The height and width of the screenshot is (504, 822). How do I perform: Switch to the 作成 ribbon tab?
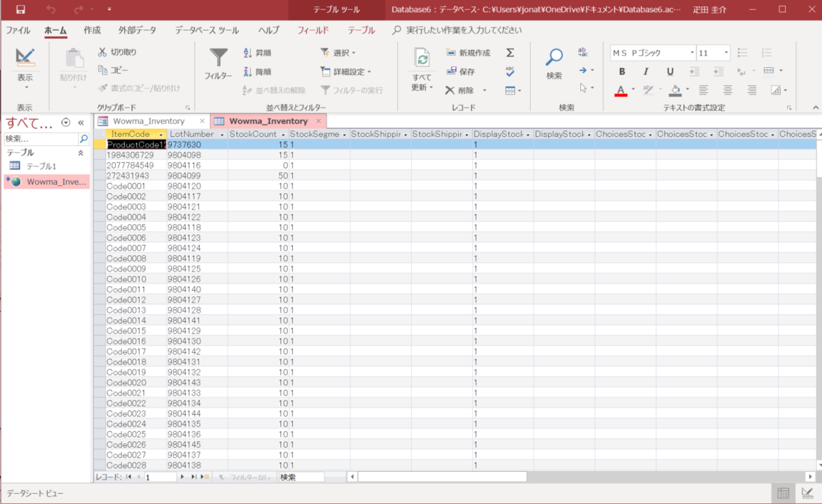[x=92, y=30]
